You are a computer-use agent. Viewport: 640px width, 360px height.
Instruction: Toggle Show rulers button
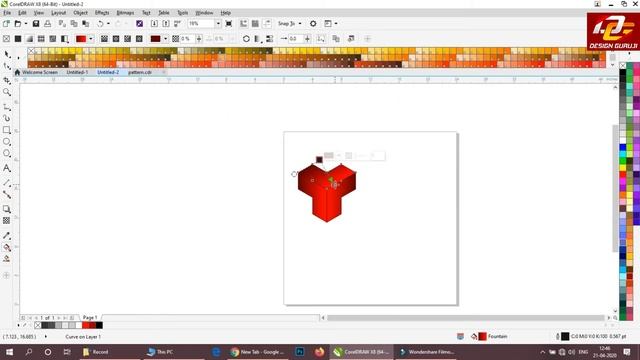[244, 24]
